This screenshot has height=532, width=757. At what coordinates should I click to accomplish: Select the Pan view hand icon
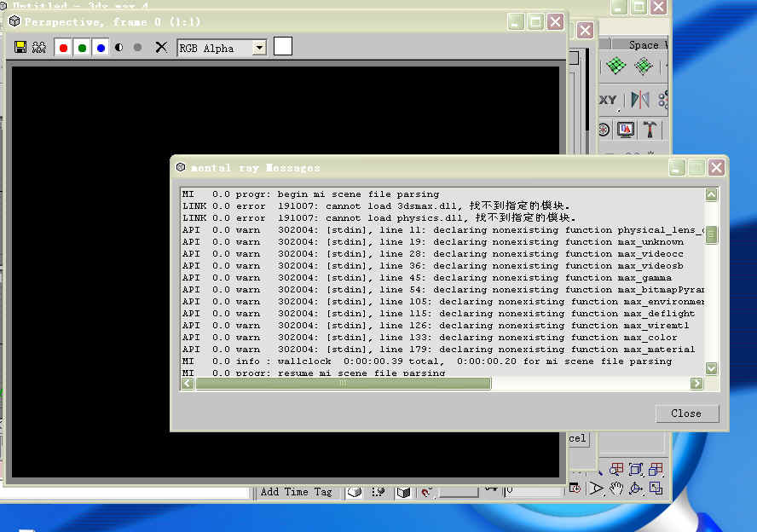click(615, 489)
